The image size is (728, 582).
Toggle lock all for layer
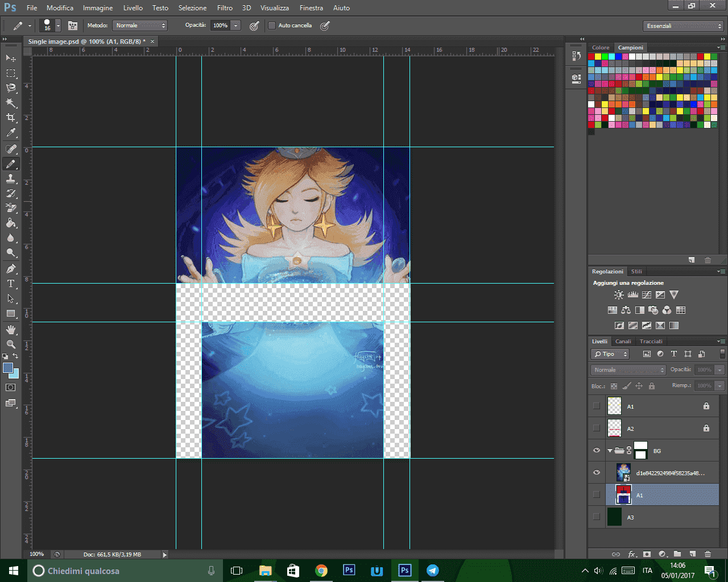(x=652, y=386)
